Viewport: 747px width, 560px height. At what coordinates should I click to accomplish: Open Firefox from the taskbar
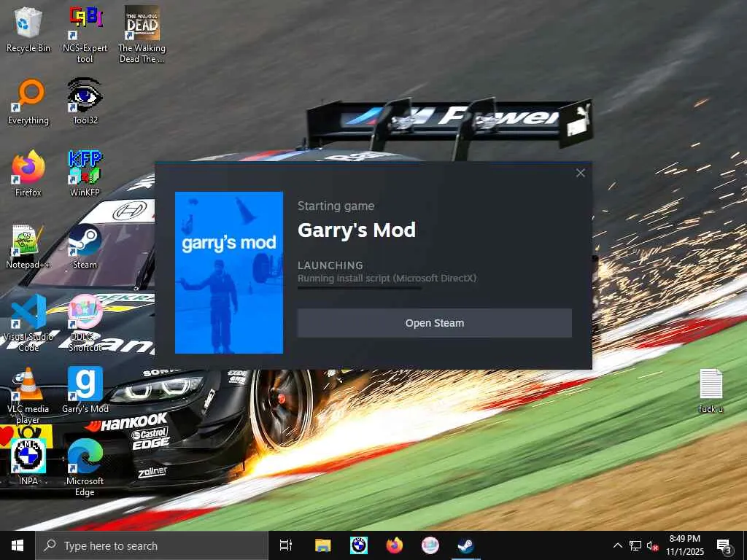click(x=395, y=545)
